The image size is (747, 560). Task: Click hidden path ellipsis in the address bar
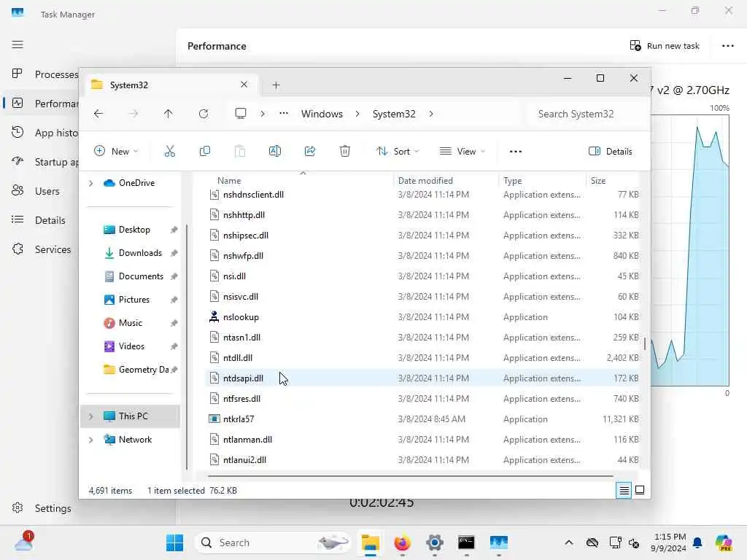click(x=284, y=113)
